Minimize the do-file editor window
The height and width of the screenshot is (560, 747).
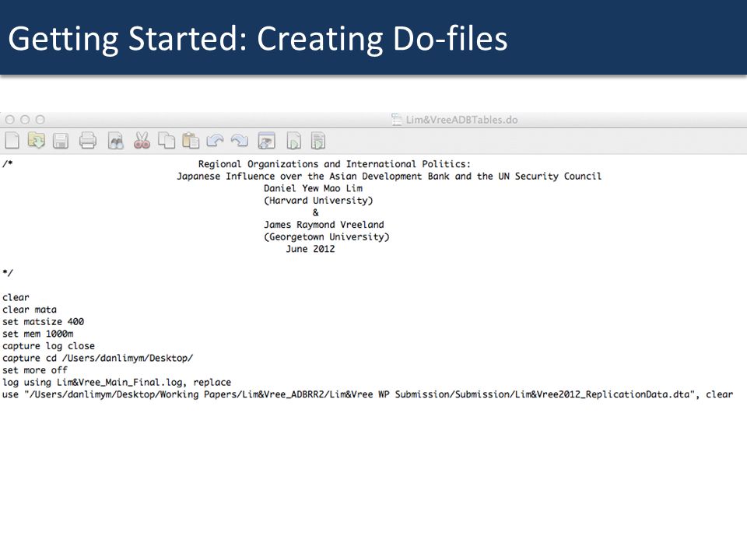[x=25, y=120]
